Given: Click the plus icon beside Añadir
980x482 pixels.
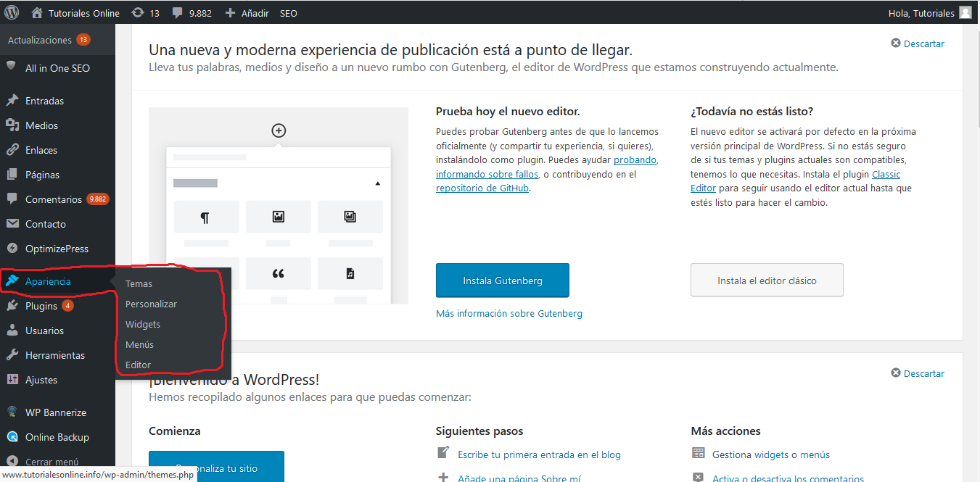Looking at the screenshot, I should (x=231, y=13).
